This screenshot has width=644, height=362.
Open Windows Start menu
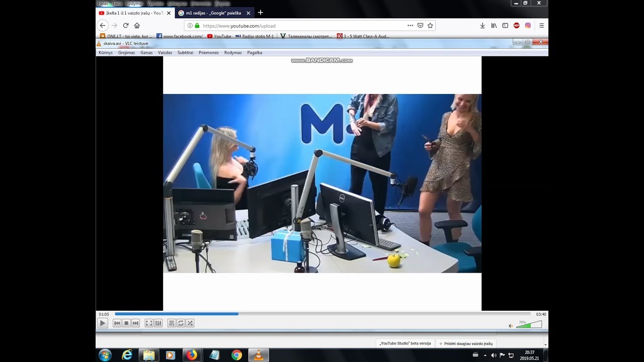tap(105, 355)
